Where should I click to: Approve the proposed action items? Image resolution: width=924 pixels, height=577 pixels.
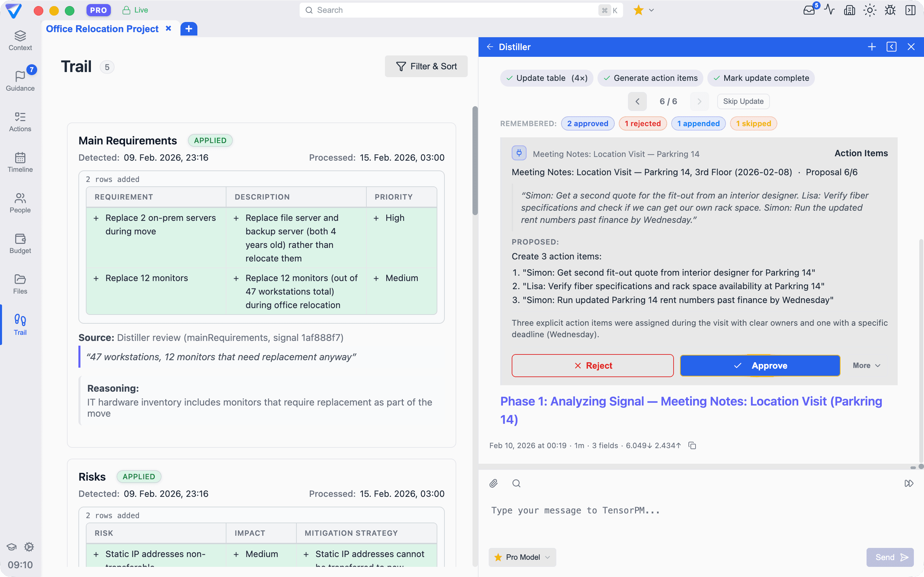pyautogui.click(x=759, y=365)
